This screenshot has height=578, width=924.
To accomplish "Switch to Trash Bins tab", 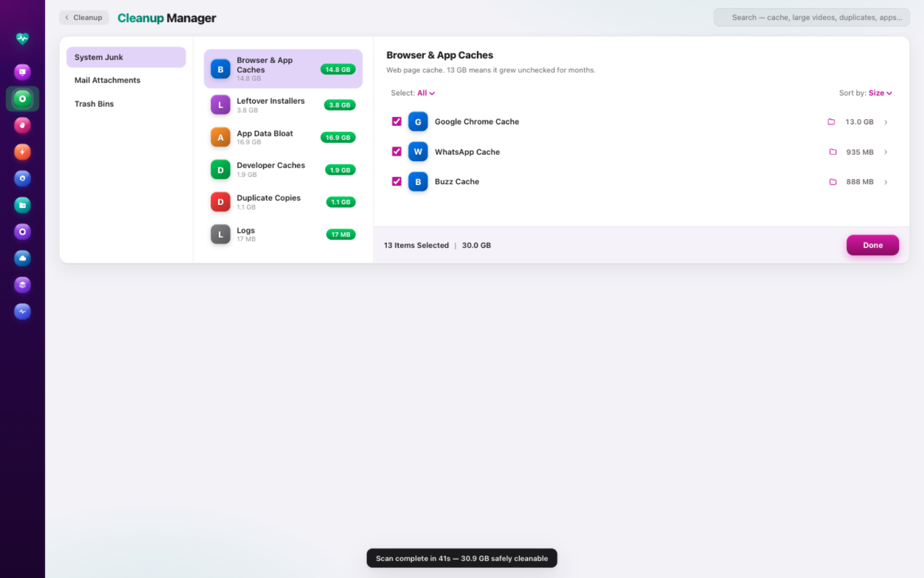I will point(126,104).
